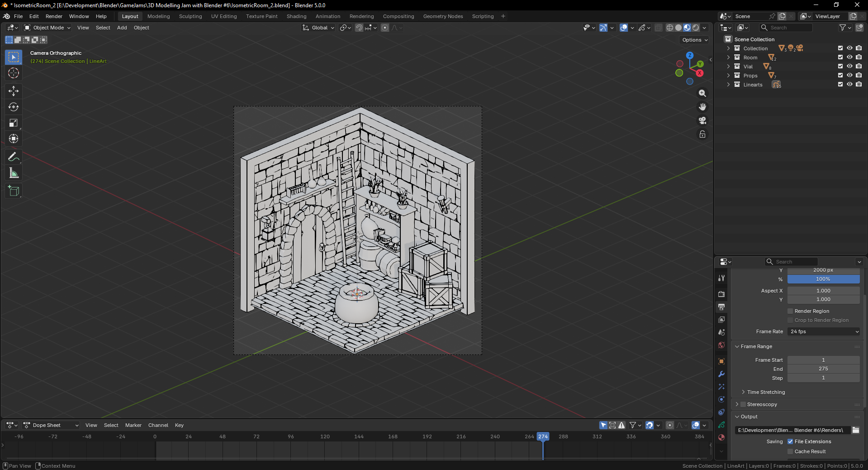Activate the Annotate pencil tool
Screen dimensions: 868x470
[x=14, y=157]
